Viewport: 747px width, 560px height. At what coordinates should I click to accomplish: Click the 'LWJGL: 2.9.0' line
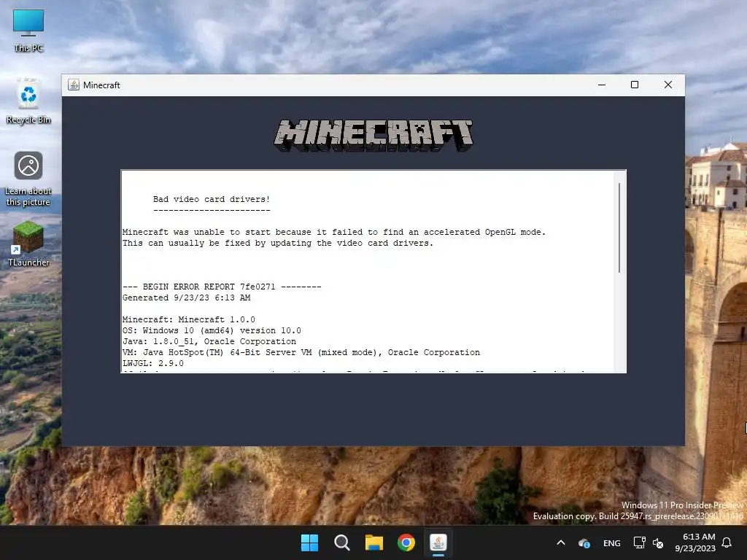(x=153, y=363)
